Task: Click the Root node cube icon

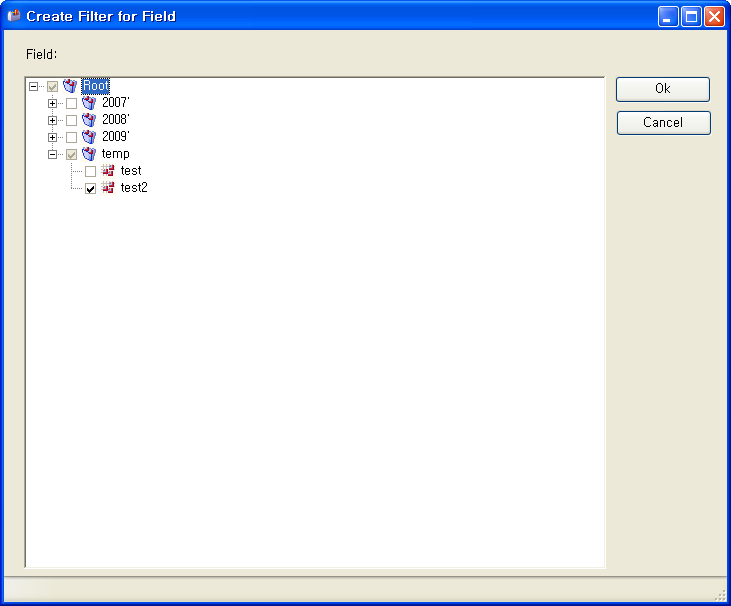Action: [70, 86]
